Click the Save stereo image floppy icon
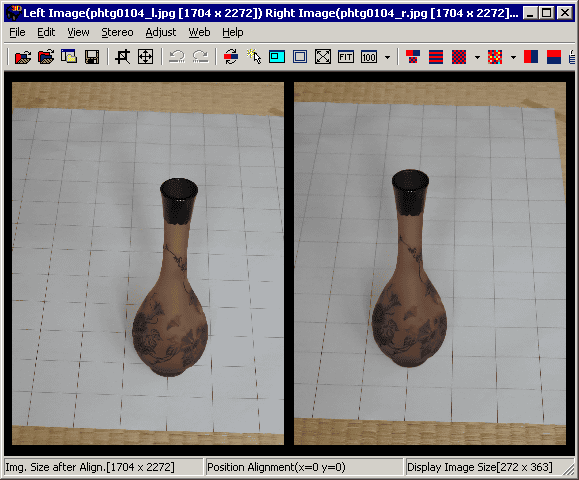The image size is (579, 480). point(92,57)
